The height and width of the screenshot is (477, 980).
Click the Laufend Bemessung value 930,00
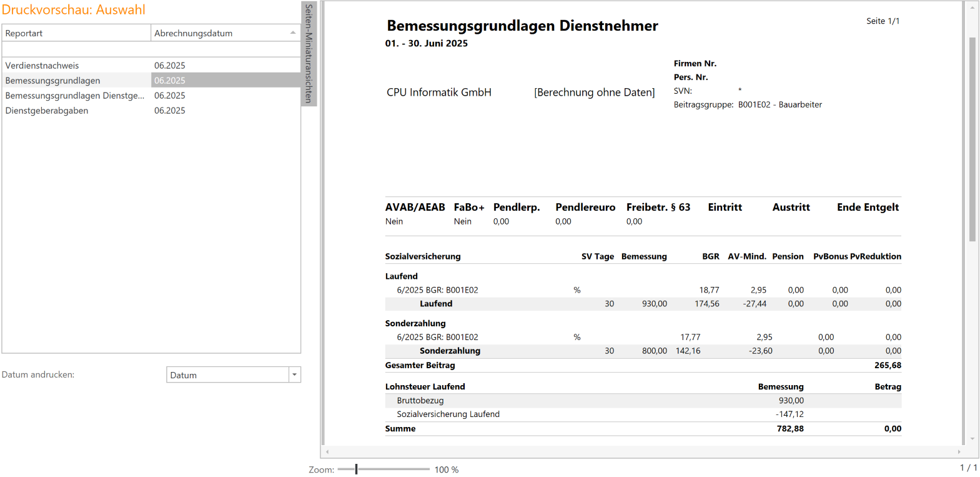click(655, 303)
